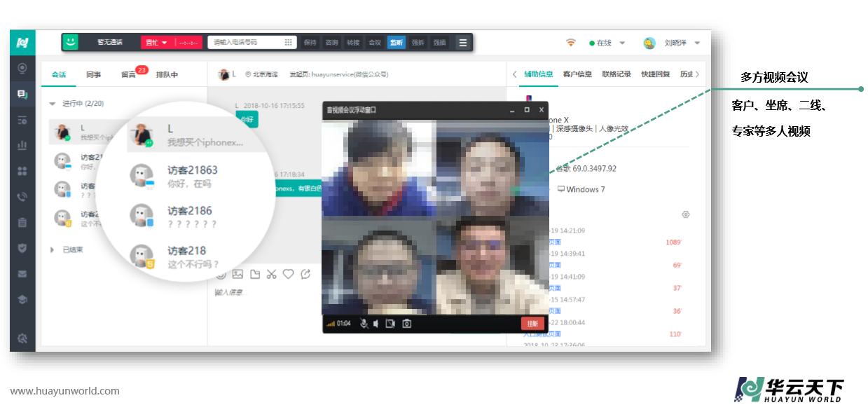Open the settings gear at sidebar bottom
868x405 pixels.
22,338
